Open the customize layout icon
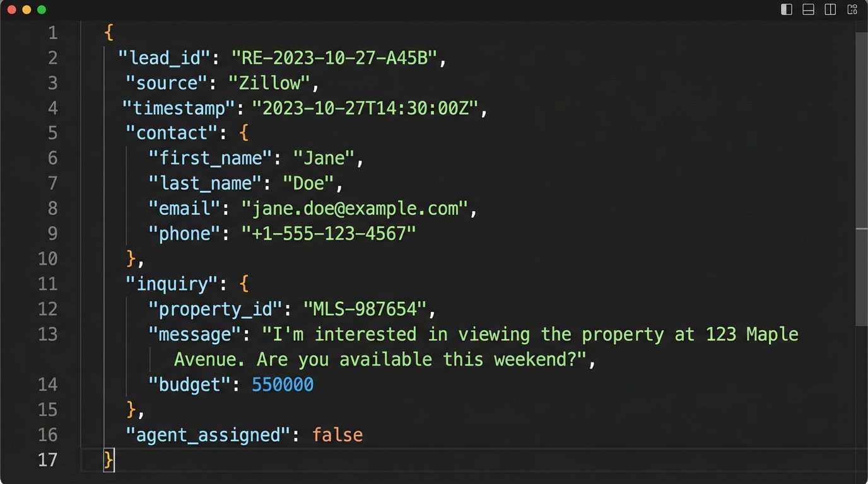This screenshot has height=484, width=868. click(852, 9)
